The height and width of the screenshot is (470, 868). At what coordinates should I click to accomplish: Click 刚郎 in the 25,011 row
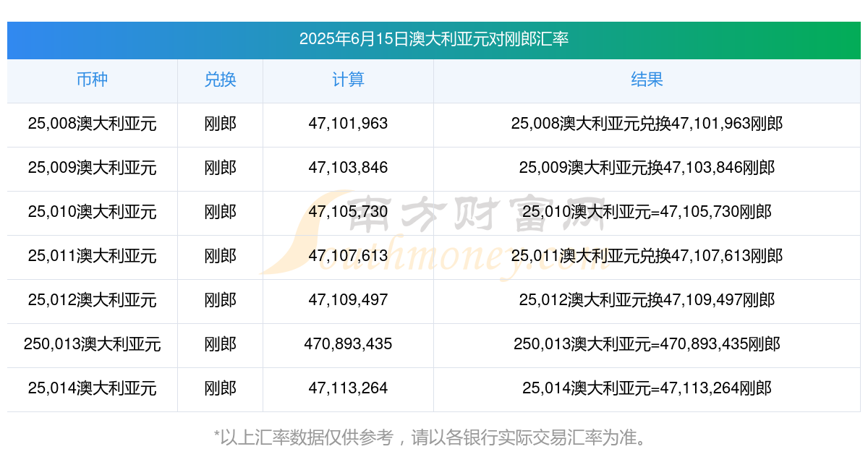pyautogui.click(x=220, y=256)
